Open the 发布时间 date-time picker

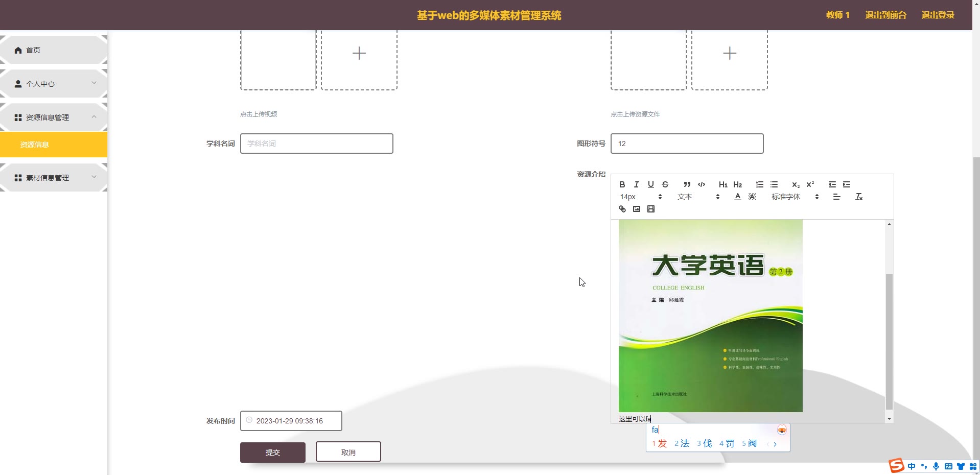[291, 421]
